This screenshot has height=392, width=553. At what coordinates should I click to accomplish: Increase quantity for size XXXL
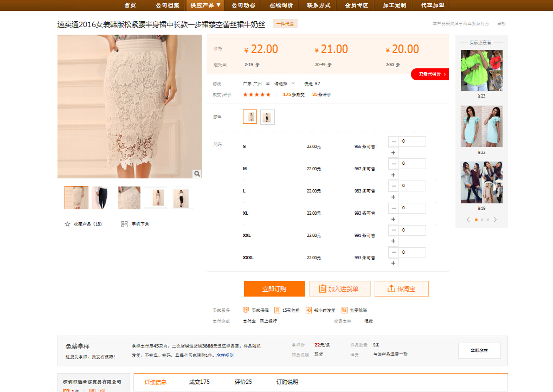[394, 263]
